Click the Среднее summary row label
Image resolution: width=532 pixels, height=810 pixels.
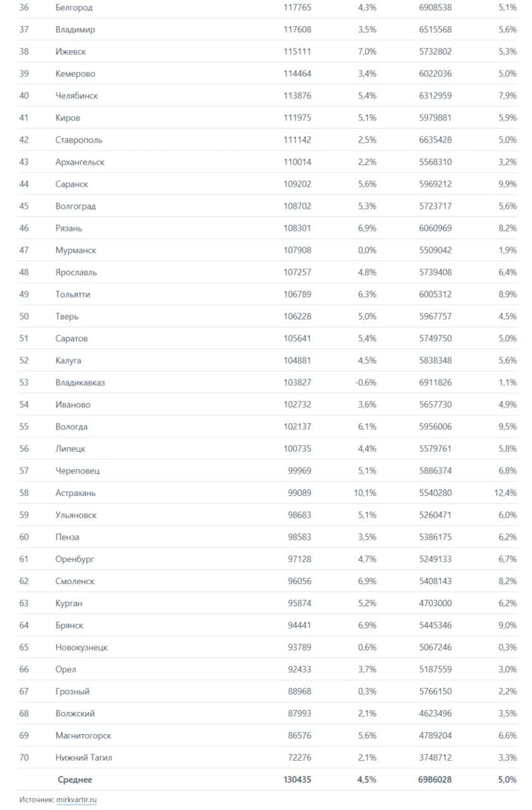point(75,780)
